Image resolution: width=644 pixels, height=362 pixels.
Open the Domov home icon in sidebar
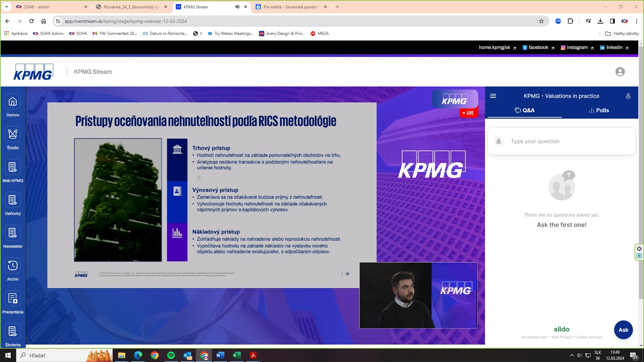click(13, 102)
